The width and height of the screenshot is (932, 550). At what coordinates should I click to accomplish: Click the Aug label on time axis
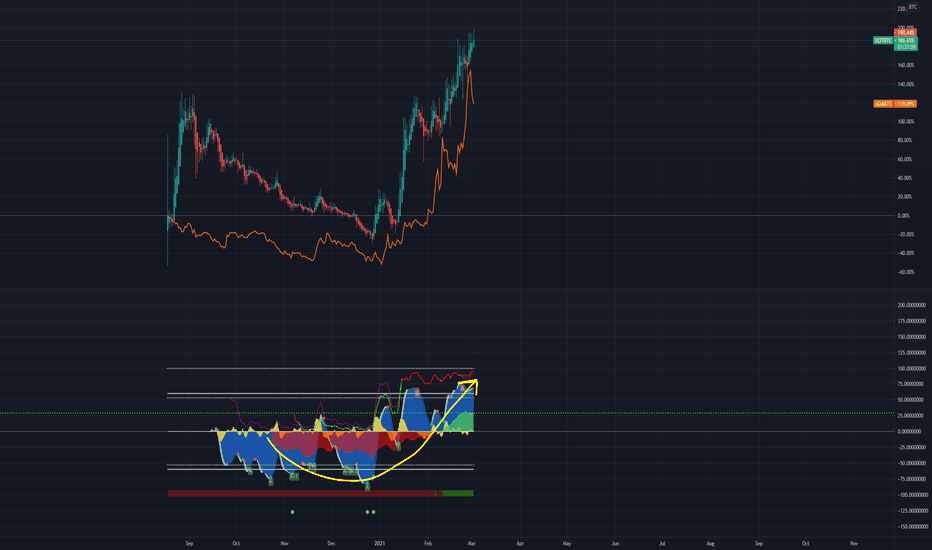tap(710, 543)
